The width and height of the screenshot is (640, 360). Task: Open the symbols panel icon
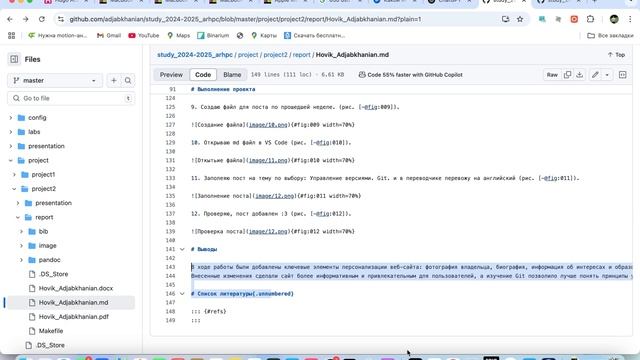point(622,75)
